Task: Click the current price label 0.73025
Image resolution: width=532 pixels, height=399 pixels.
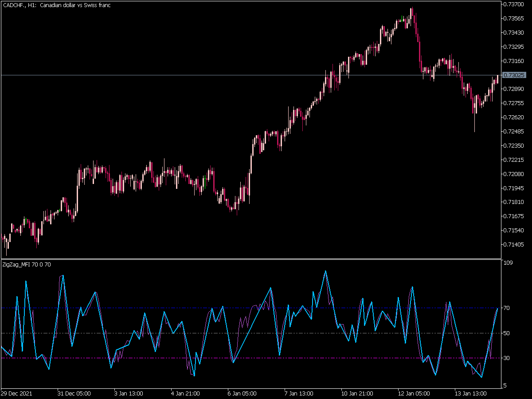Action: click(x=513, y=75)
